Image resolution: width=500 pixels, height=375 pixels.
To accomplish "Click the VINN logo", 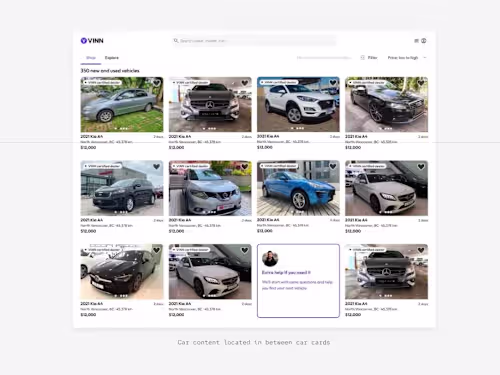I will [x=92, y=41].
